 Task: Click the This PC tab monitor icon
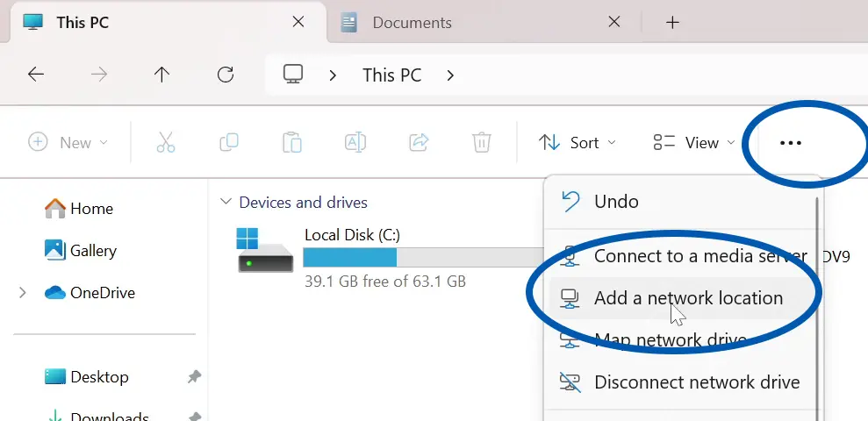coord(33,22)
